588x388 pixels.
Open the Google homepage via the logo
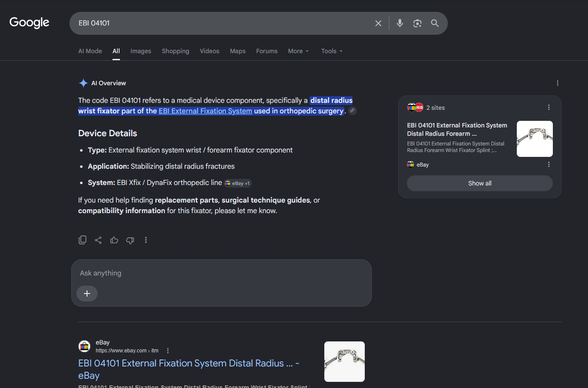[x=29, y=23]
